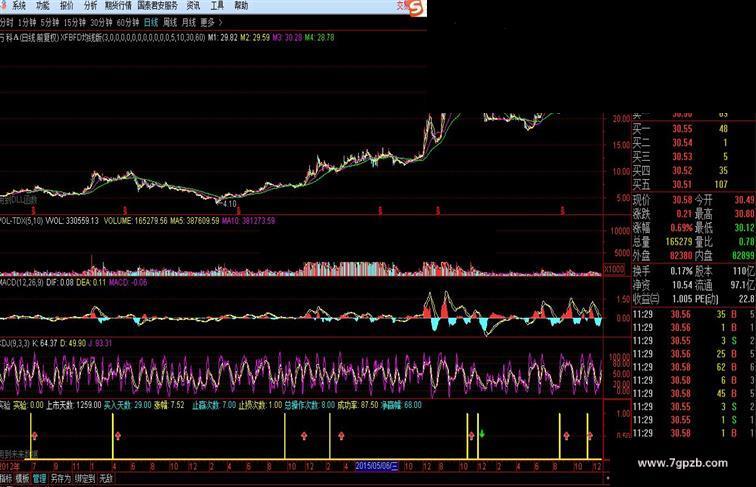Click the 总量 value 165279
Image resolution: width=756 pixels, height=487 pixels.
[679, 241]
